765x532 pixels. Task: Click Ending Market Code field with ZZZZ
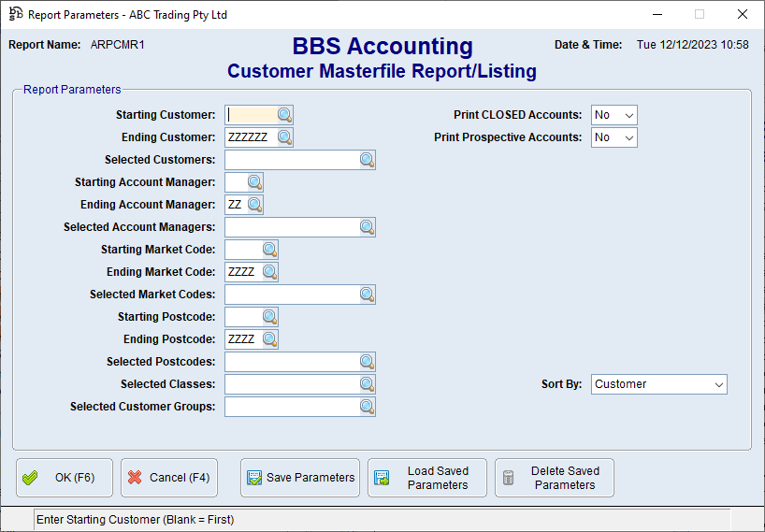click(244, 272)
